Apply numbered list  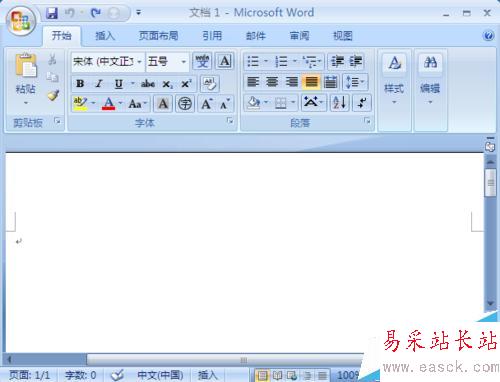pos(281,62)
